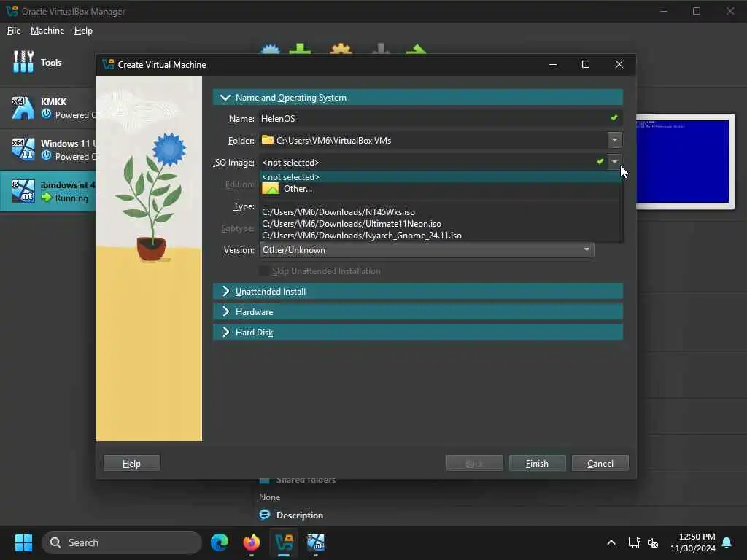Click the blue VM preview thumbnail
The width and height of the screenshot is (747, 560).
[x=684, y=161]
